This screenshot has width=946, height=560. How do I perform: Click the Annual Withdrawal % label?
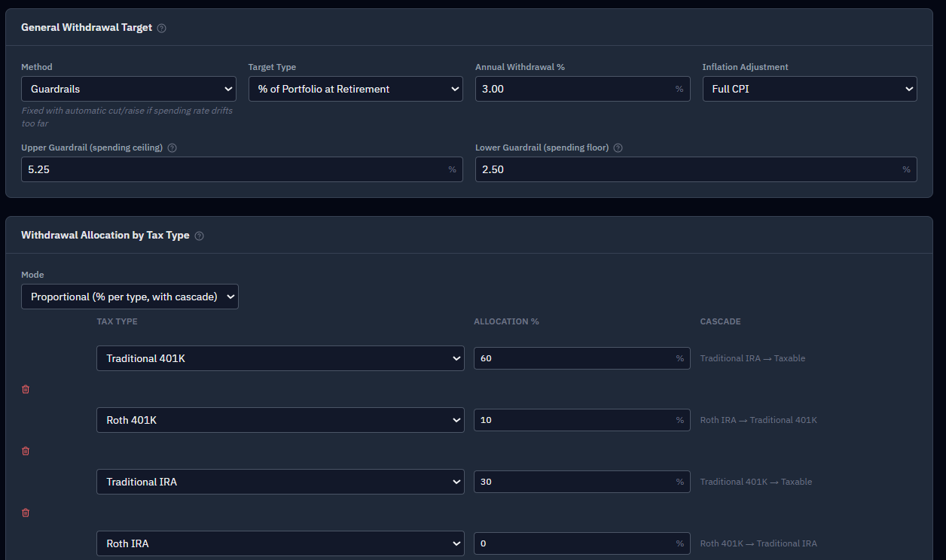(x=520, y=67)
